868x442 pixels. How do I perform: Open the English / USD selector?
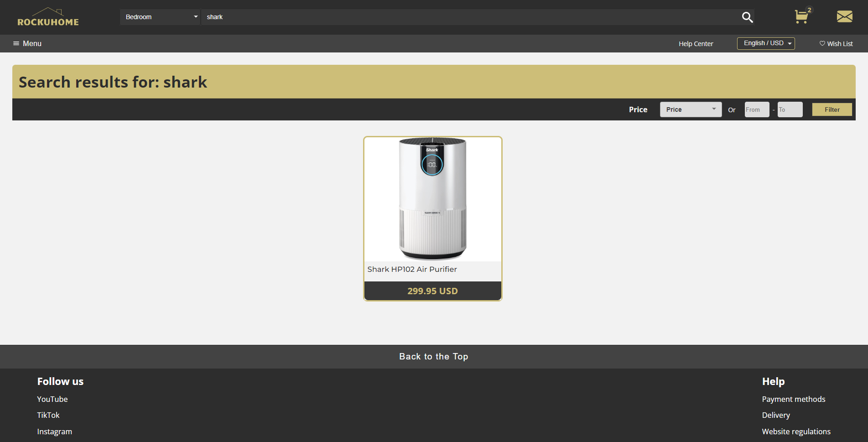[766, 43]
